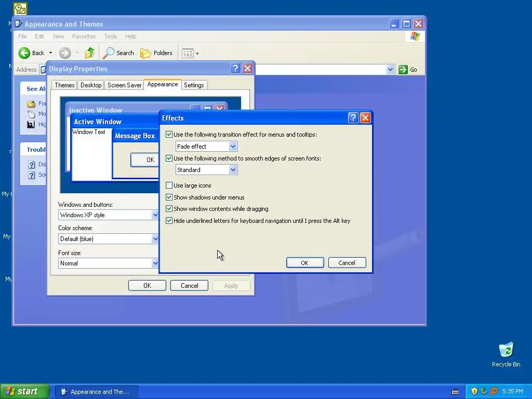Click the Forward arrow icon in toolbar

pyautogui.click(x=65, y=53)
